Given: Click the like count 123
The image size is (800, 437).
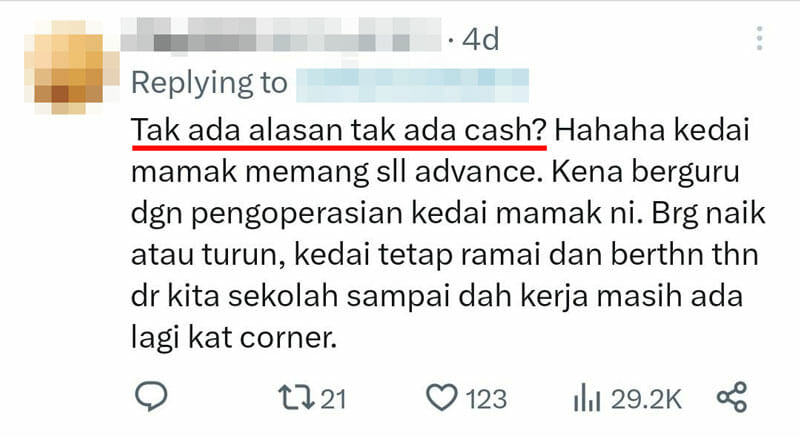Looking at the screenshot, I should (x=486, y=399).
